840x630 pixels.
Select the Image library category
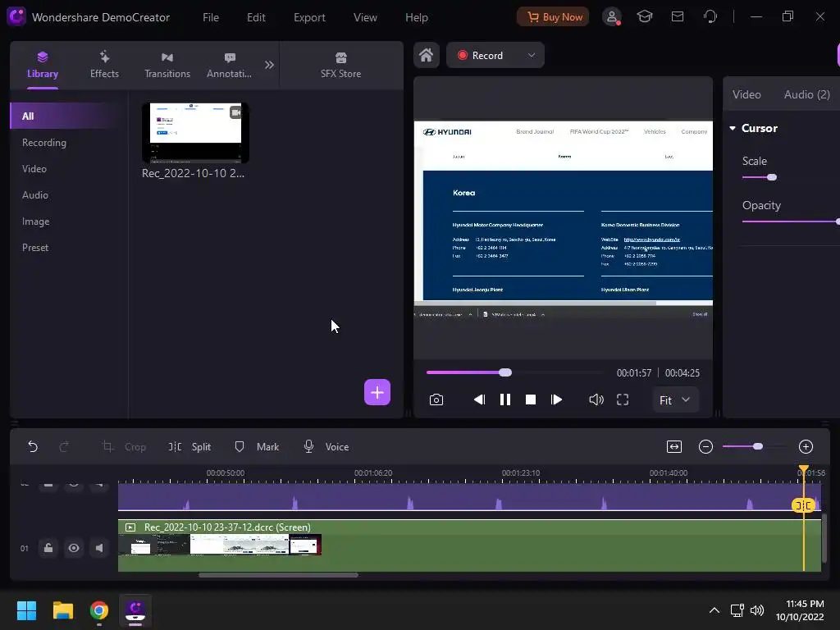click(35, 221)
